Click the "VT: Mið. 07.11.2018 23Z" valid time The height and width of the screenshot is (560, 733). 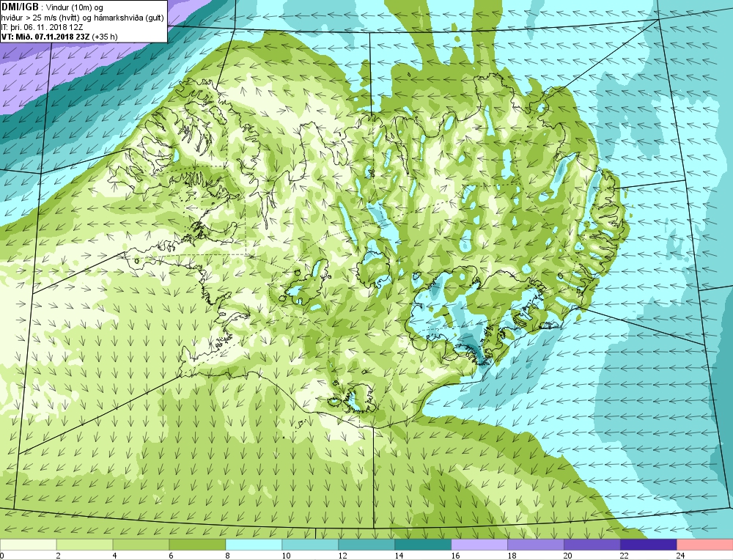coord(45,37)
